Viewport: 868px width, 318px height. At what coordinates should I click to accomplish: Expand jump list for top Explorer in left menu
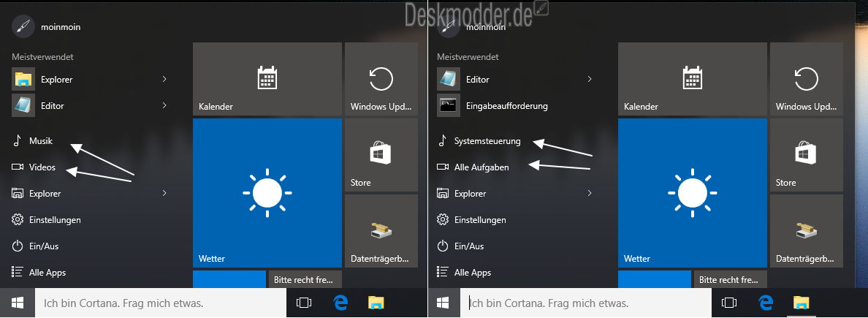pos(164,79)
